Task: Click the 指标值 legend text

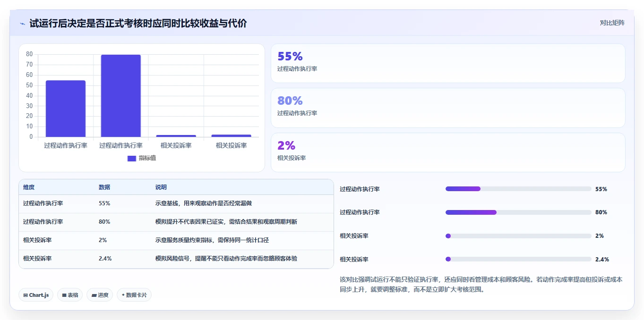Action: (147, 158)
